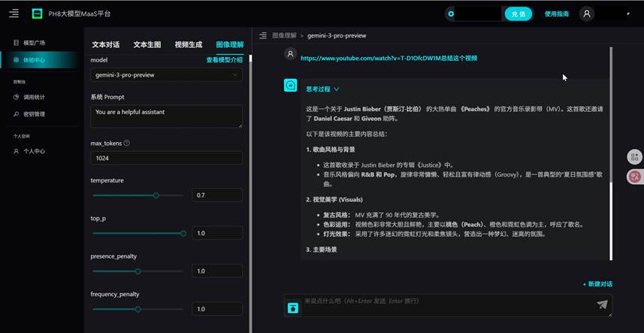Image resolution: width=644 pixels, height=333 pixels.
Task: Collapse the 思考过程 thinking section
Action: [323, 89]
